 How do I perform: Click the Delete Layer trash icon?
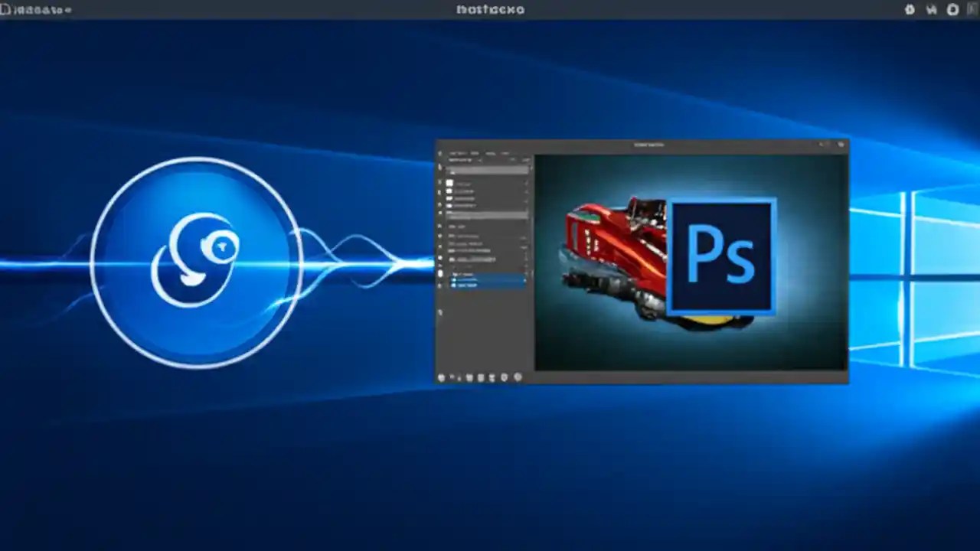click(517, 377)
